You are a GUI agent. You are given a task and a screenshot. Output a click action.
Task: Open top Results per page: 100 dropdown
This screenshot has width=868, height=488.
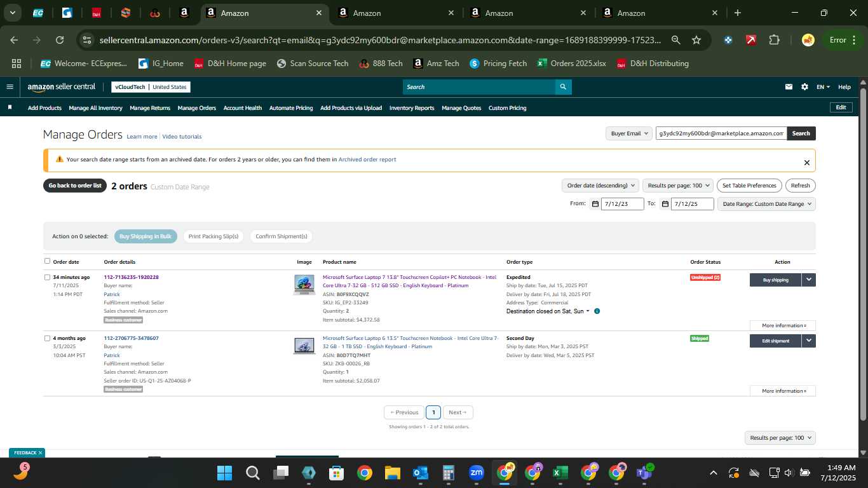677,186
